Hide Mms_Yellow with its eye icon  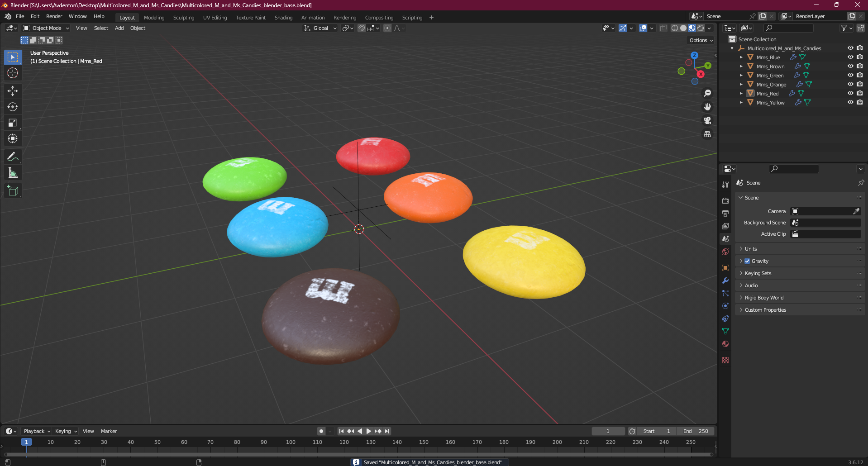click(x=850, y=102)
